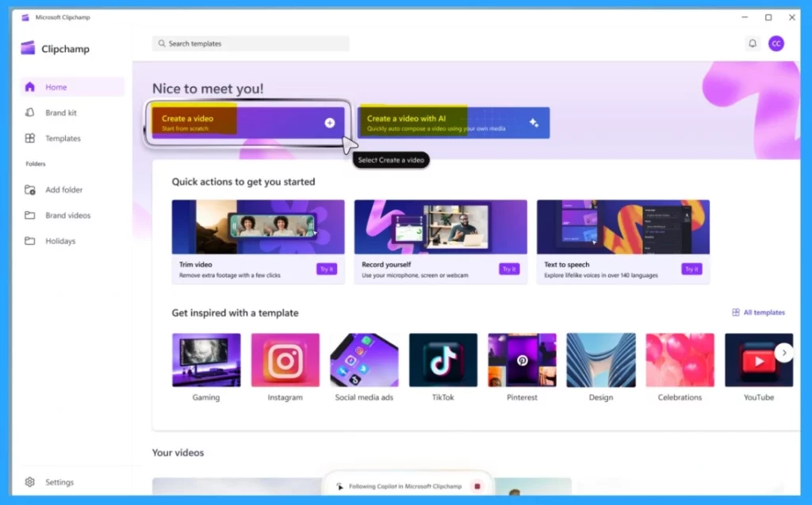Click the Holidays folder icon

[30, 241]
